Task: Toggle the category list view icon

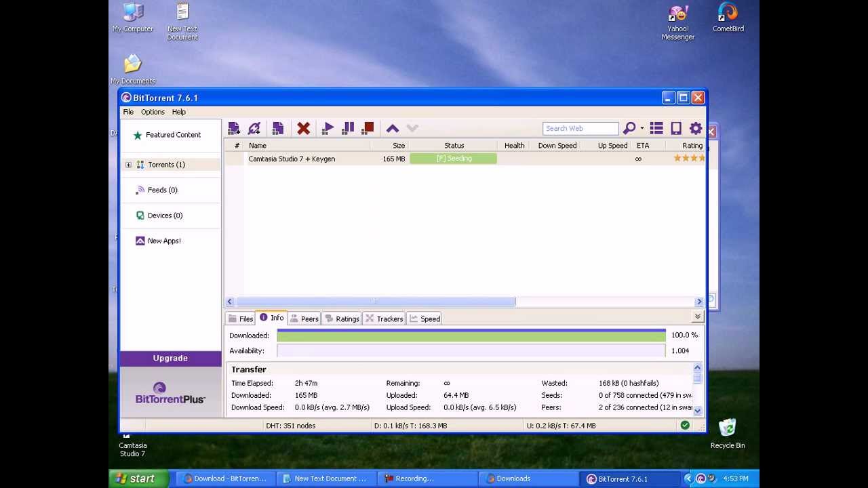Action: [656, 128]
